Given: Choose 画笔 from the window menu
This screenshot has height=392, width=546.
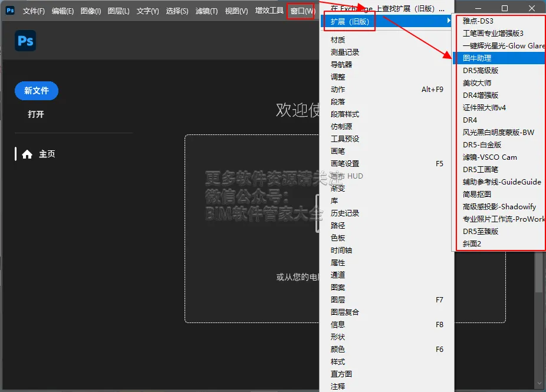Looking at the screenshot, I should point(387,151).
